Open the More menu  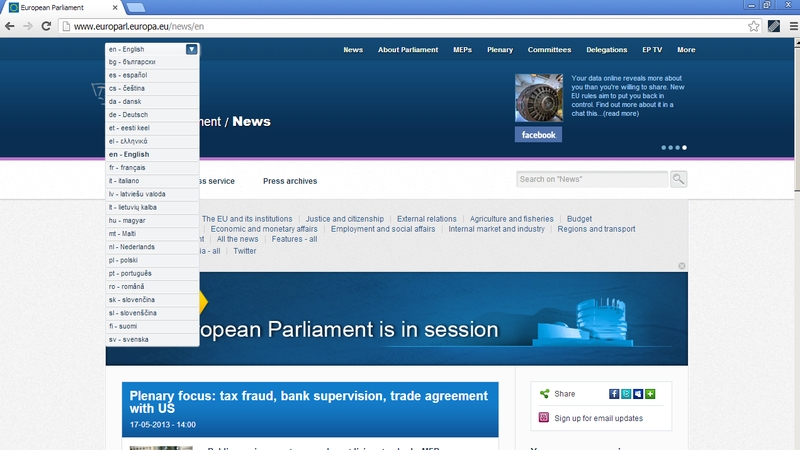coord(686,49)
